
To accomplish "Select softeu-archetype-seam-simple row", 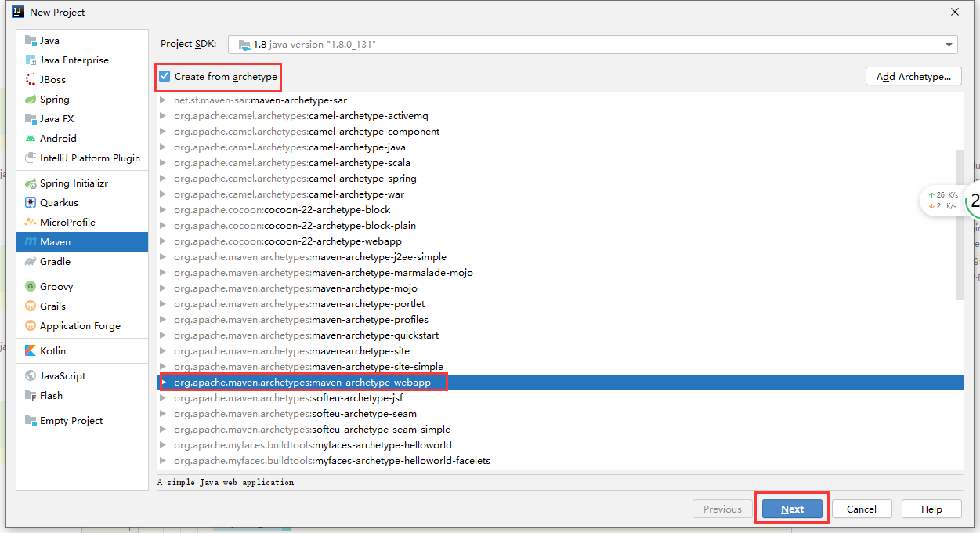I will pos(560,430).
